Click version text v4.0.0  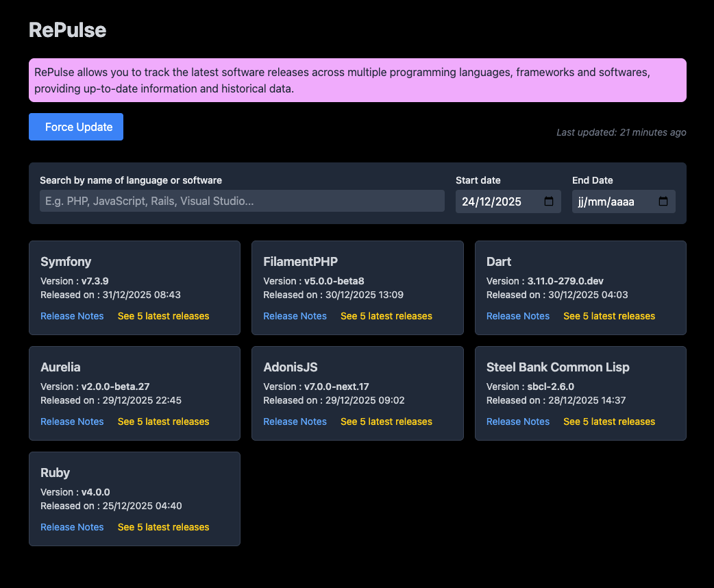coord(96,492)
